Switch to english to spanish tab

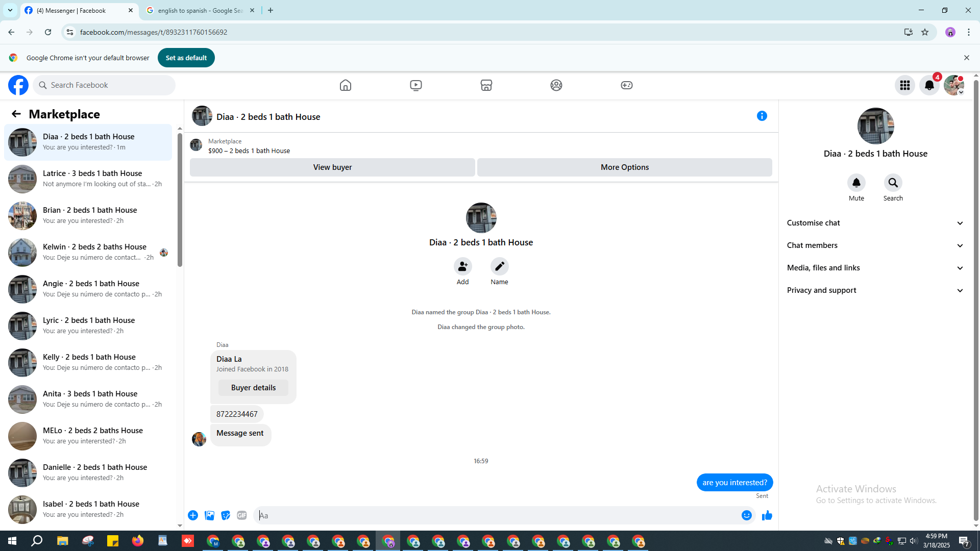[x=200, y=10]
